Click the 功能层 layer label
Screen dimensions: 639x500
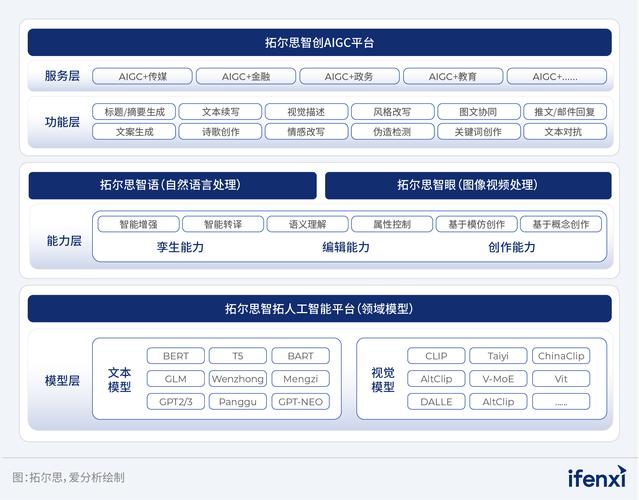click(62, 122)
